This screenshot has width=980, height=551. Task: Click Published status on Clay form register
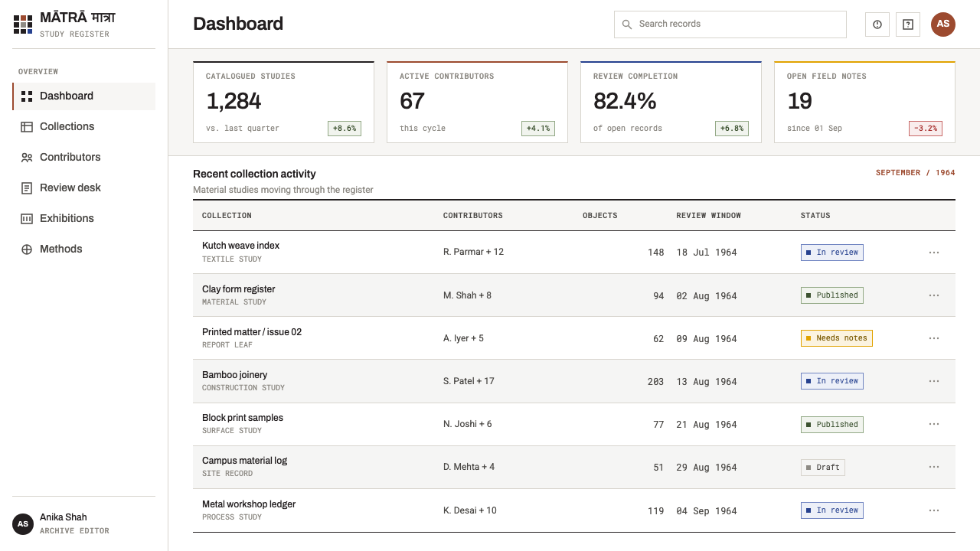click(832, 295)
